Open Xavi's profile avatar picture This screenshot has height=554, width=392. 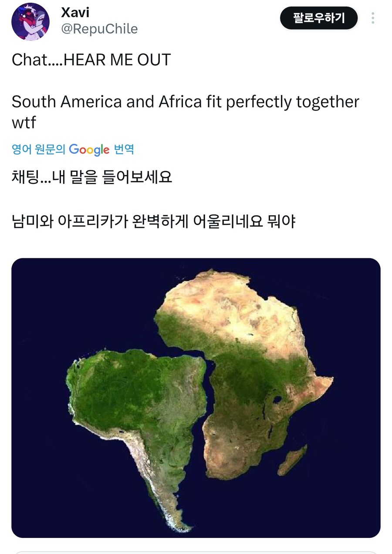tap(30, 21)
